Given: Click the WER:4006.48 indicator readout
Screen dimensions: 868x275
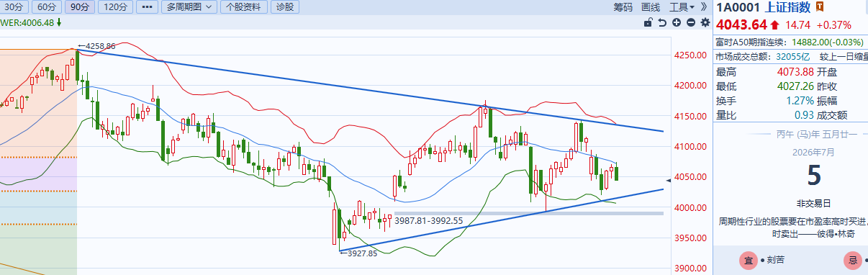Looking at the screenshot, I should pyautogui.click(x=27, y=22).
